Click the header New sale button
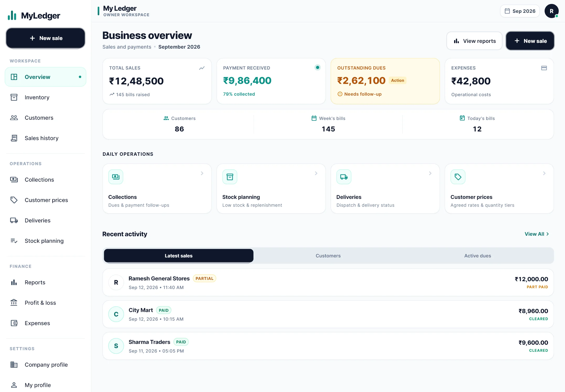Image resolution: width=565 pixels, height=392 pixels. [x=530, y=41]
